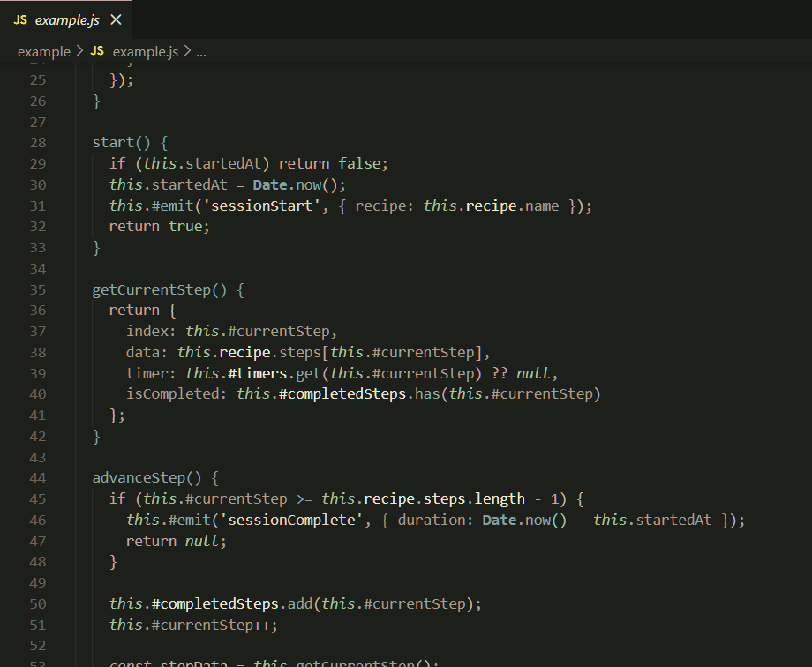
Task: Click the chevron after example.js in breadcrumb
Action: point(187,51)
